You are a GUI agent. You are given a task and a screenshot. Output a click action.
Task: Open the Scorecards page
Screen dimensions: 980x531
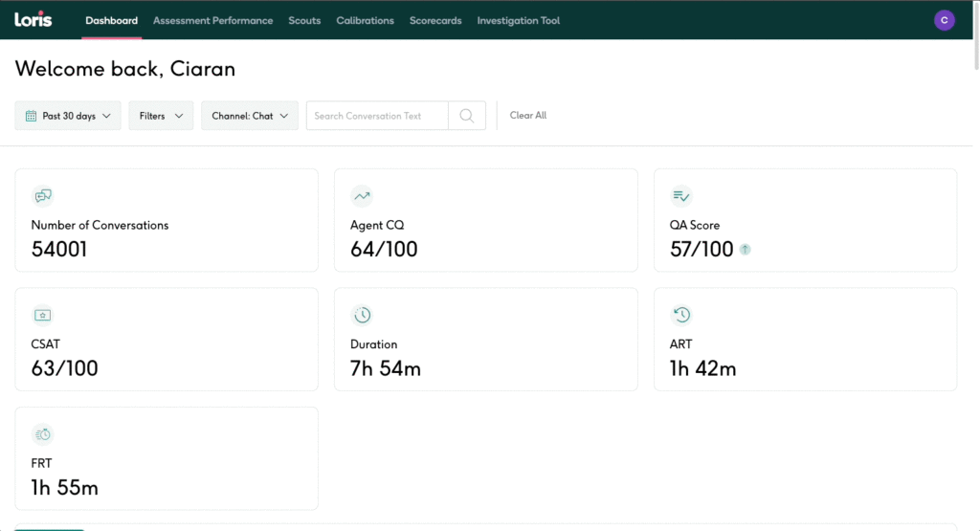pos(435,20)
